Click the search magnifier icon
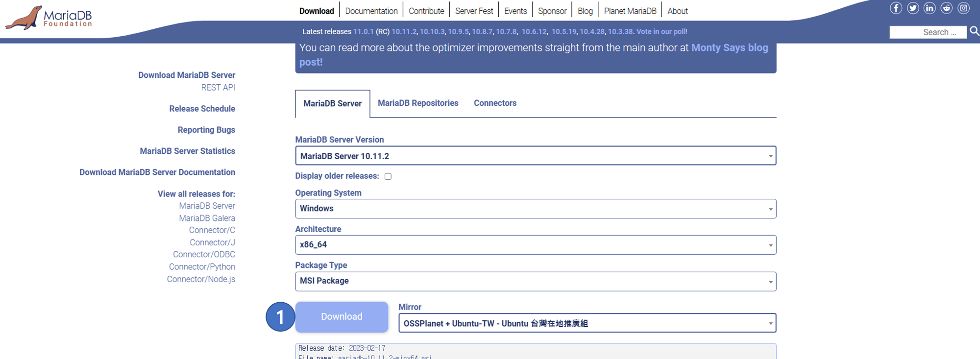980x359 pixels. (975, 31)
